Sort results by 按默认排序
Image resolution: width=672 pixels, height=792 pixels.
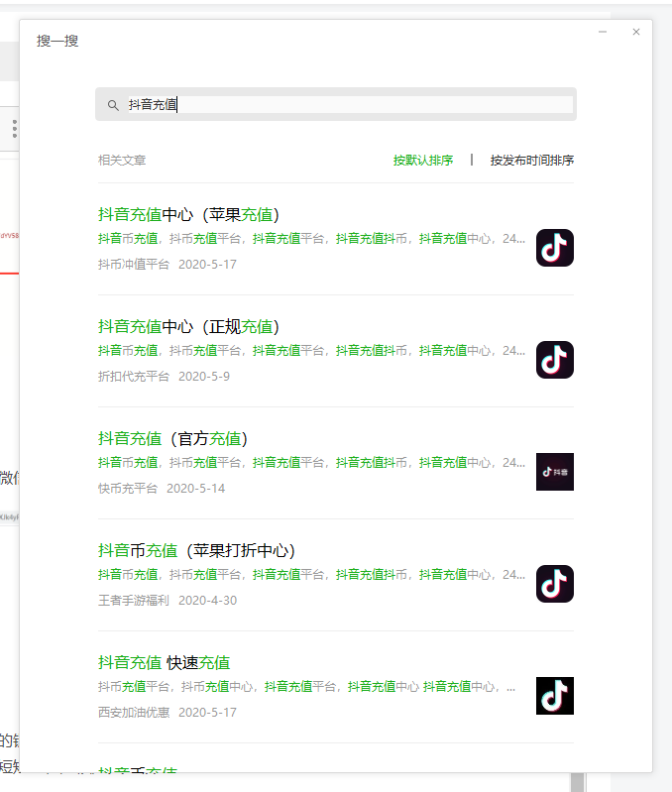click(x=423, y=161)
